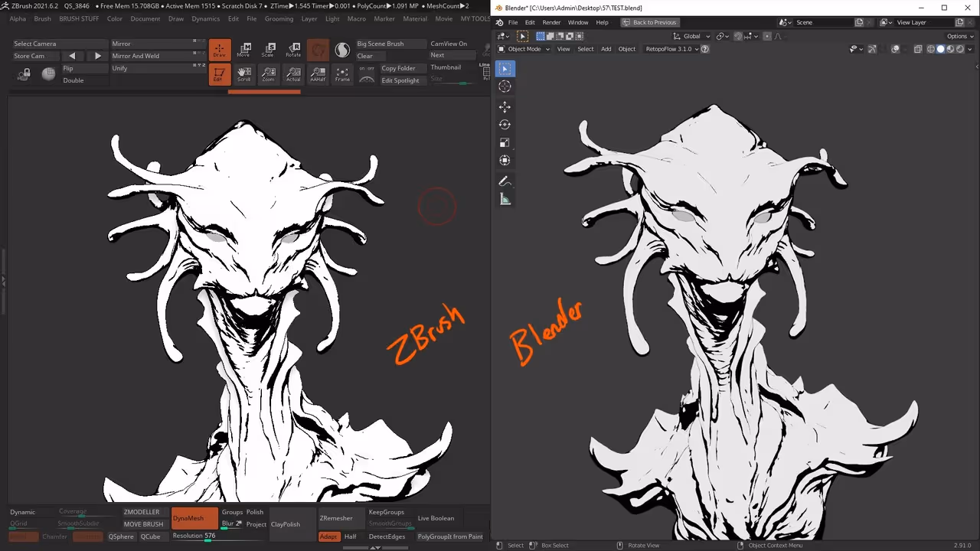
Task: Select the Blender Transform tool
Action: click(x=505, y=160)
